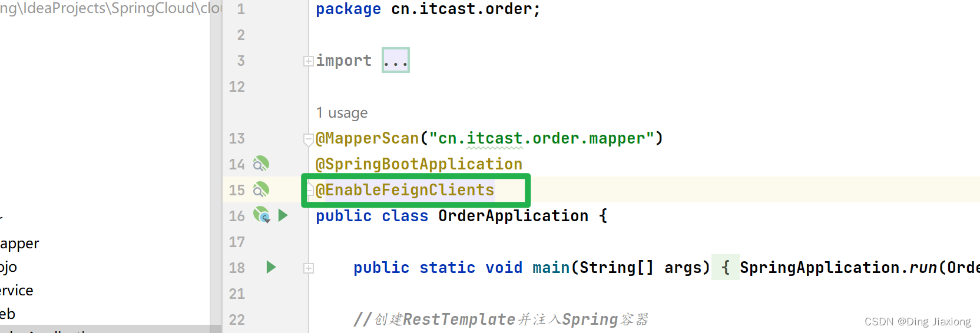Click the project panel vertical scrollbar
Viewport: 980px width, 333px height.
216,166
